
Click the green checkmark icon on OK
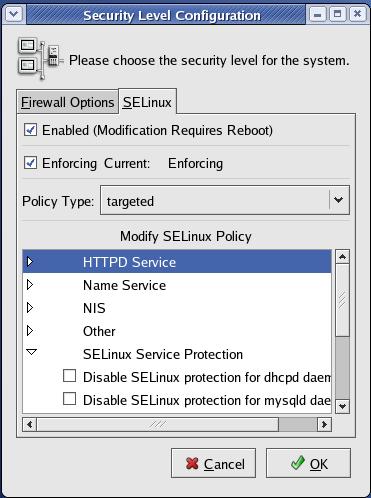297,463
